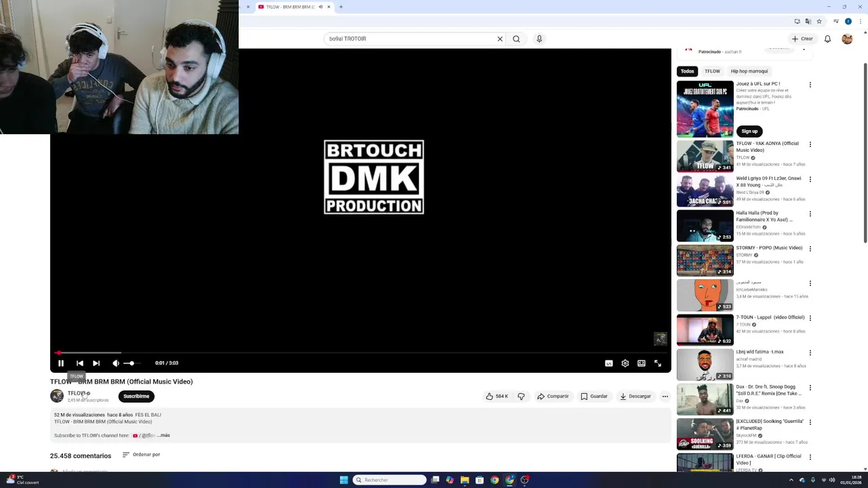Viewport: 868px width, 488px height.
Task: Select Hip hop marroquí filter chip
Action: 749,71
